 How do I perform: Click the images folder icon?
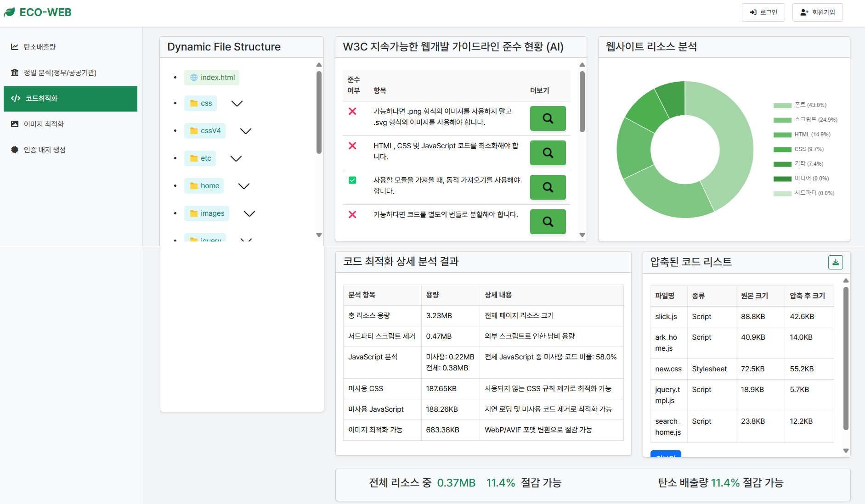pos(194,213)
